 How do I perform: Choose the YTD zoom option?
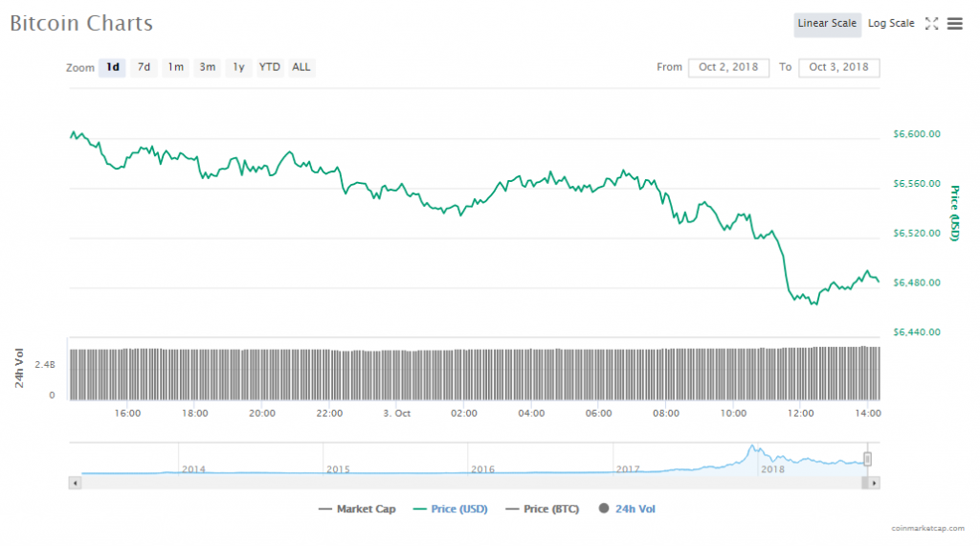coord(270,67)
